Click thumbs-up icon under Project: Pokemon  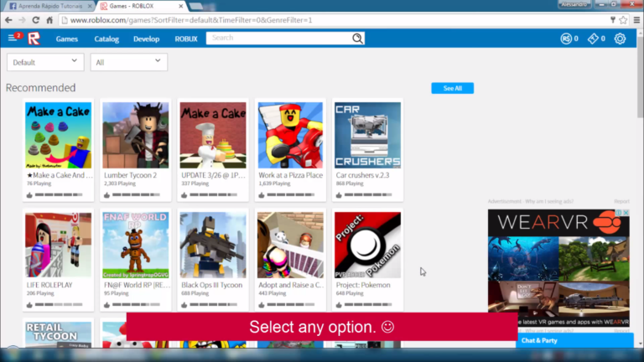pos(339,305)
